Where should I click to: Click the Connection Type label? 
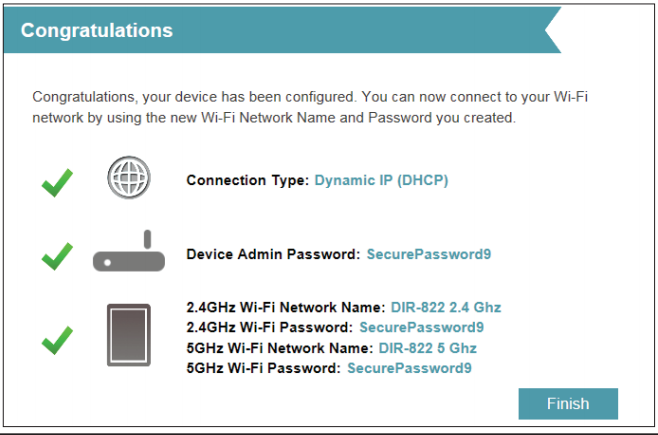click(248, 181)
